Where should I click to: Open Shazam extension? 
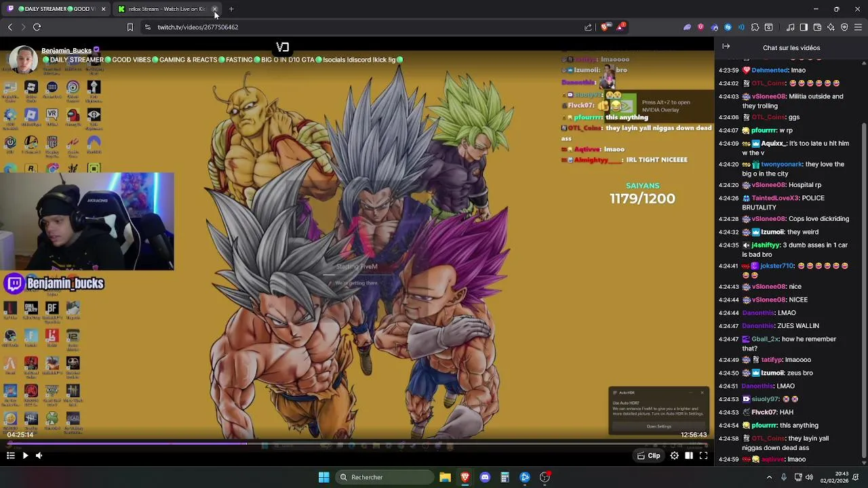[728, 27]
